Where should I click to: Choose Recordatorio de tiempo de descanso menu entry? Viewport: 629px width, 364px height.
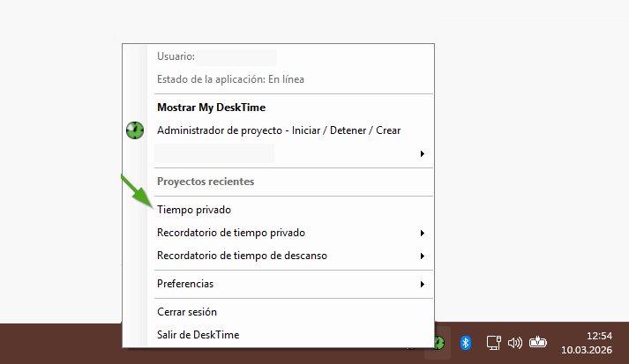click(x=242, y=256)
